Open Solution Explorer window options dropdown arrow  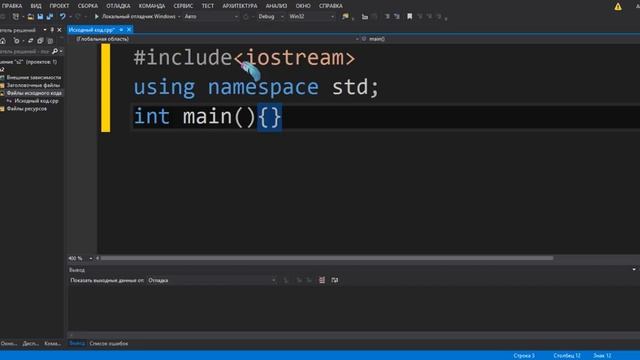(x=44, y=30)
